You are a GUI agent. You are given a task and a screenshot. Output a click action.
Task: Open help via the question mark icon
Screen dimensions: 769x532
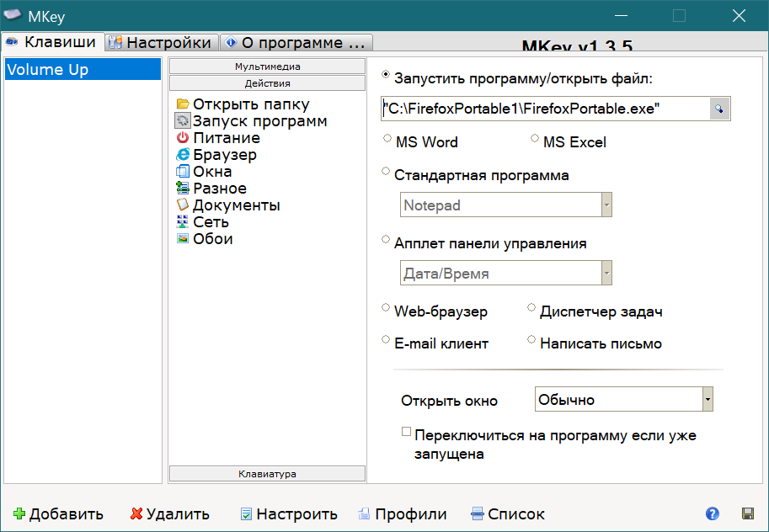(712, 513)
